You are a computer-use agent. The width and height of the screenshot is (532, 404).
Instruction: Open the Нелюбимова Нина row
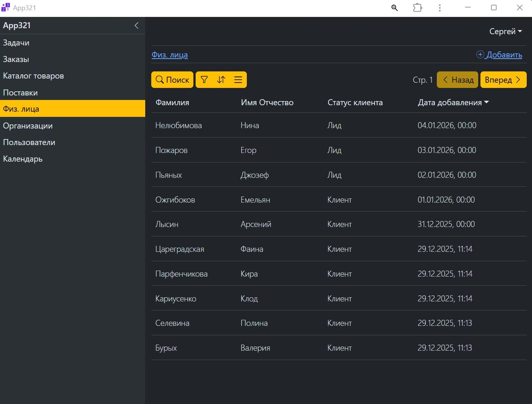pos(179,126)
